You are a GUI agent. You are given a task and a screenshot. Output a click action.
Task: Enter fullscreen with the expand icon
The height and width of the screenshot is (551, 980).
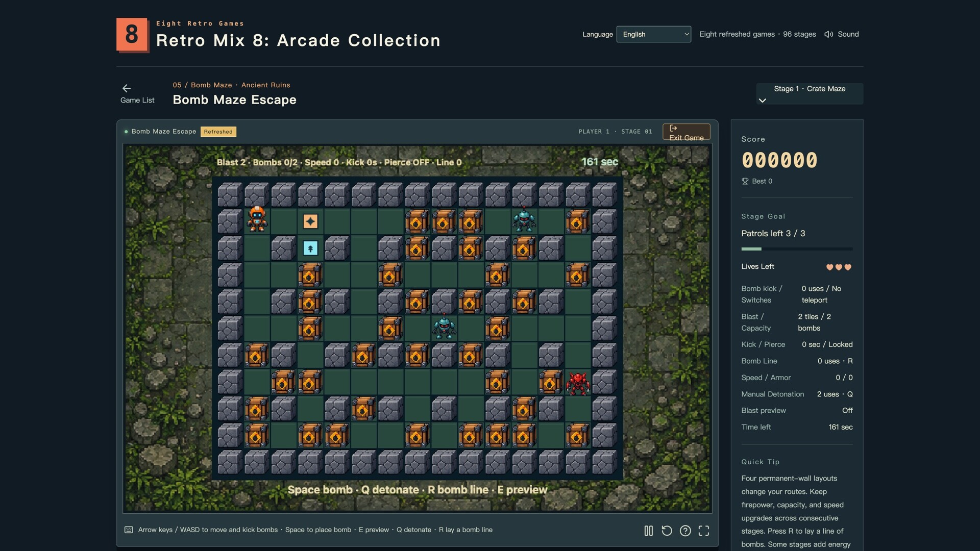pos(704,531)
